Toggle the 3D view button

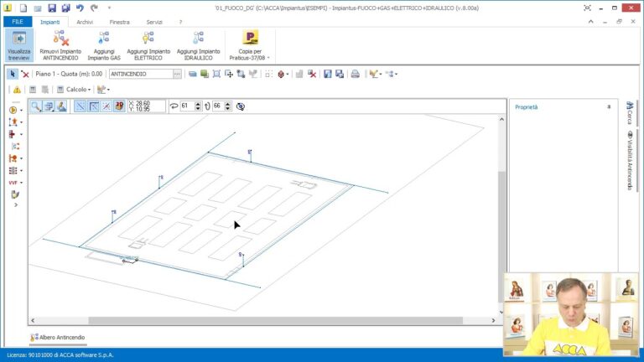coord(119,106)
